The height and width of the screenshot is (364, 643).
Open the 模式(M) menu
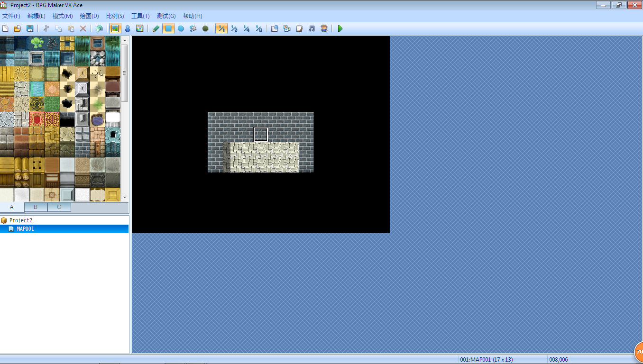point(63,16)
